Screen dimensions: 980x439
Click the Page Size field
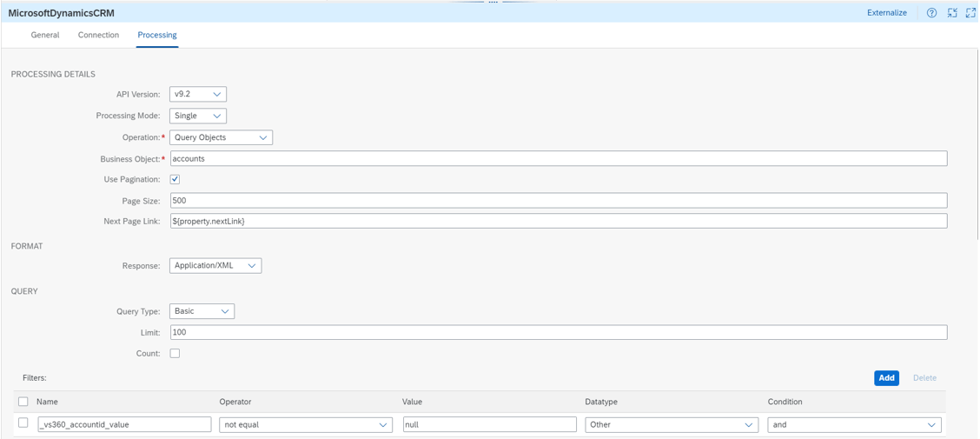pyautogui.click(x=558, y=201)
